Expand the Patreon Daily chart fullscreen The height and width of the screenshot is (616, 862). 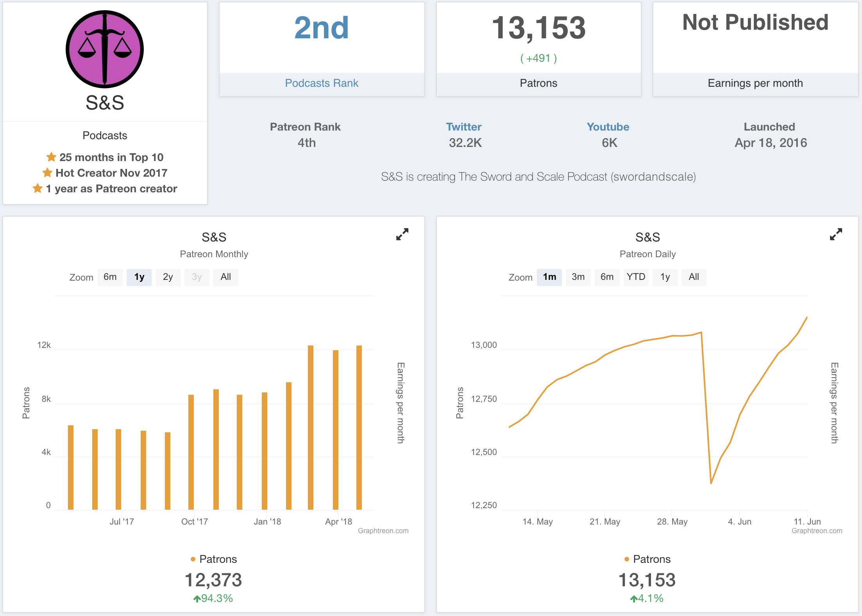pyautogui.click(x=836, y=234)
